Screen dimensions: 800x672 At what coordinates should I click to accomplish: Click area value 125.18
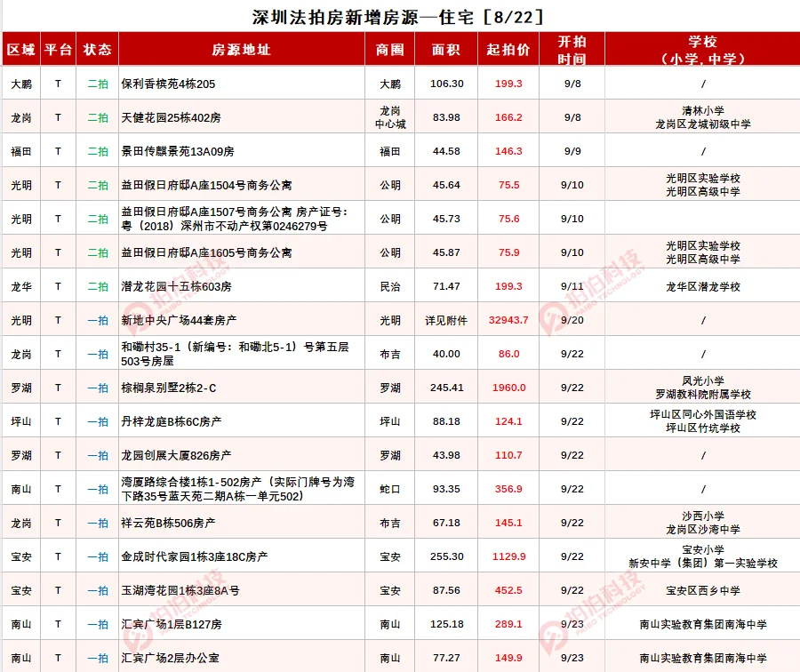[x=447, y=624]
